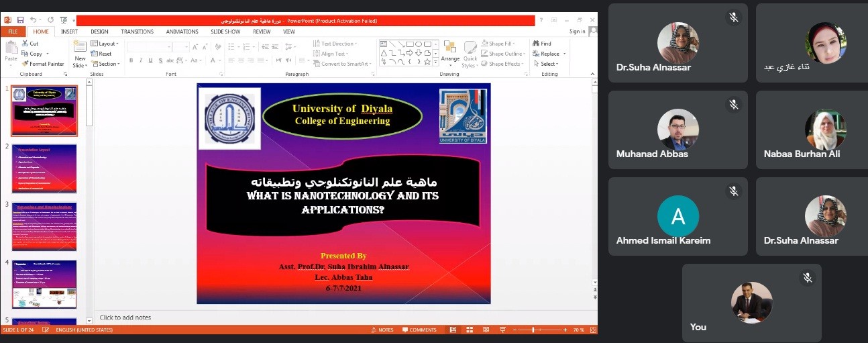Viewport: 868px width, 343px height.
Task: Activate the Format Painter brush
Action: 43,64
